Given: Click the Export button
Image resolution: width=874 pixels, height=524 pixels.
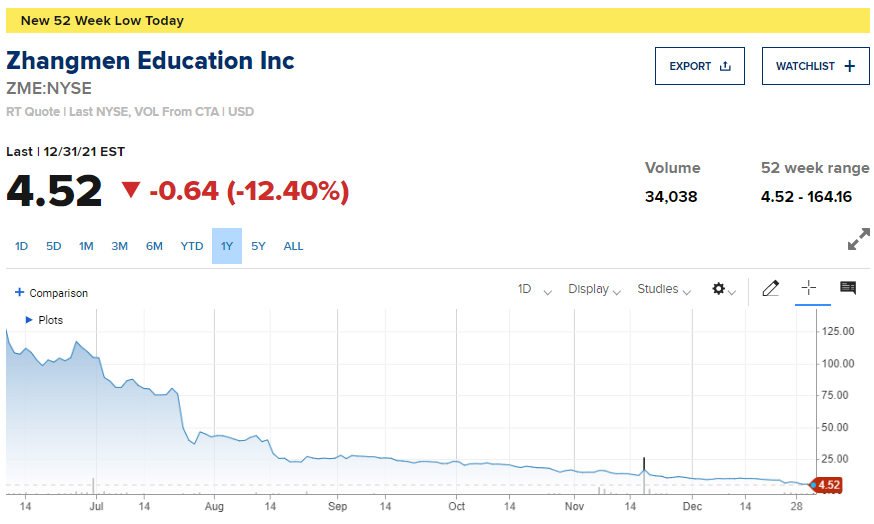Looking at the screenshot, I should coord(700,66).
